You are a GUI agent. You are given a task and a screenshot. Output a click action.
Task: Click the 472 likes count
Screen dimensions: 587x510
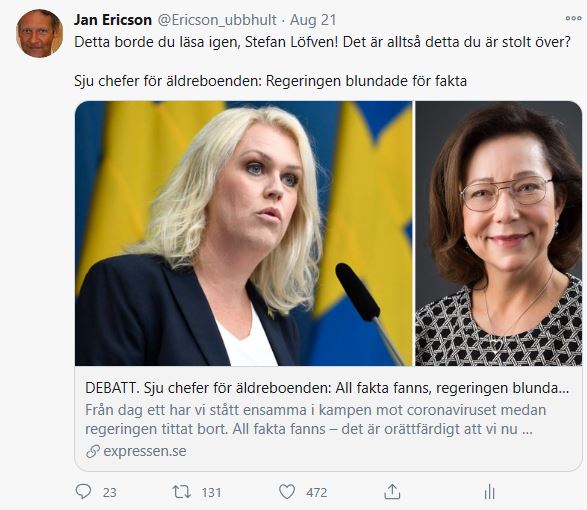click(317, 492)
